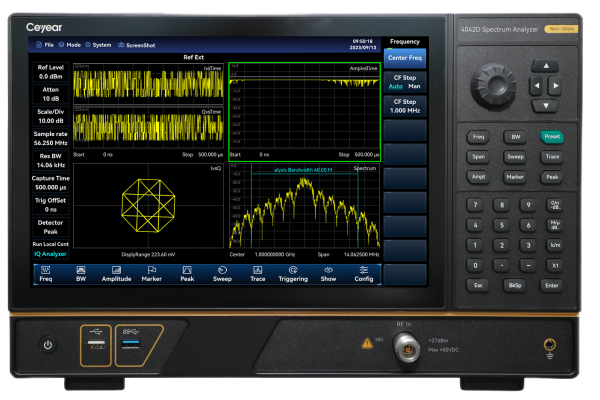600x400 pixels.
Task: Hit the green Preset key
Action: pos(552,137)
